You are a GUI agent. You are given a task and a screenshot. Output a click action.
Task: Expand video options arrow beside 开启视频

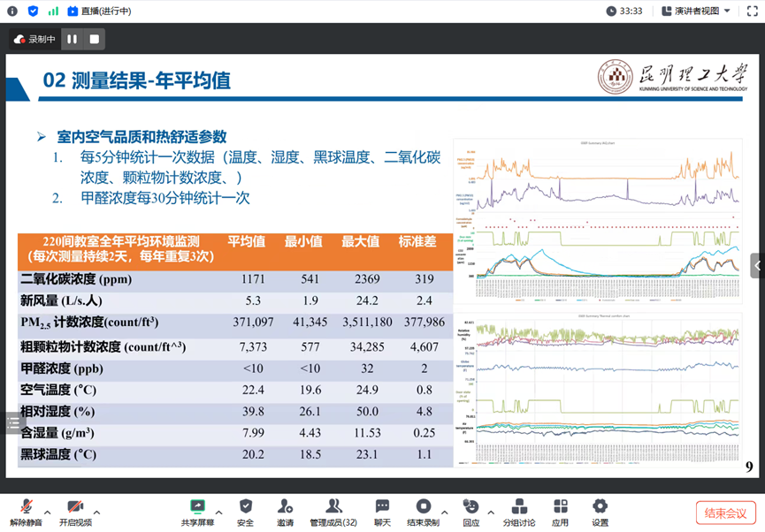coord(97,513)
